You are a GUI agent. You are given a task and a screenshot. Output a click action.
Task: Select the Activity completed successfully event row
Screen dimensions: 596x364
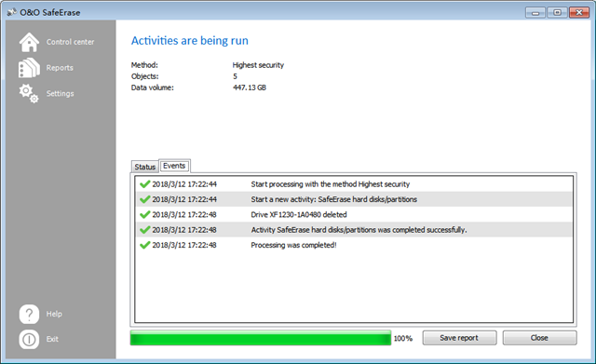(x=354, y=230)
